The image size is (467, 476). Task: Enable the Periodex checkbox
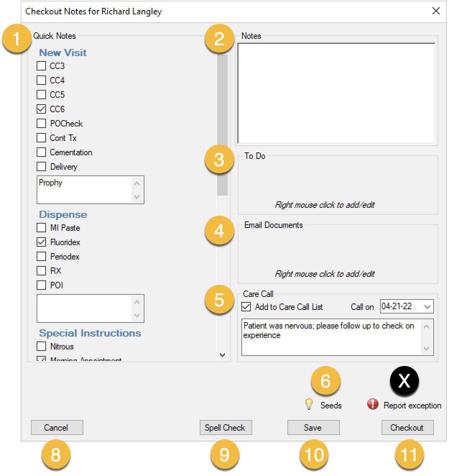[41, 256]
